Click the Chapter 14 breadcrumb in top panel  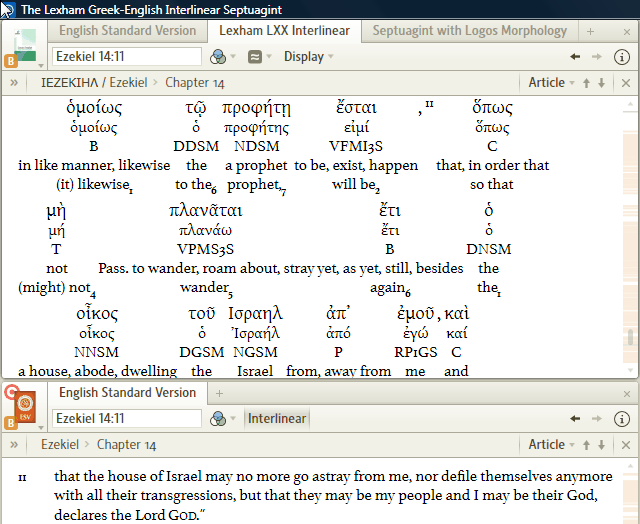195,82
